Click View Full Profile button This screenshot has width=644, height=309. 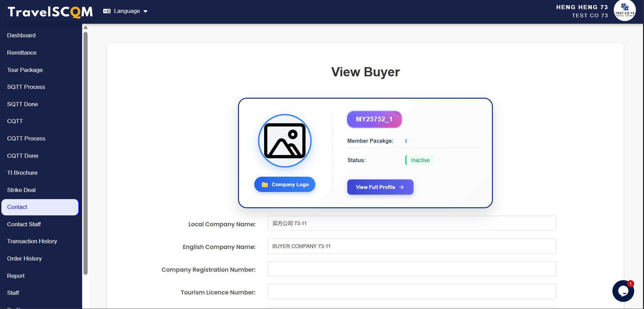(x=380, y=187)
